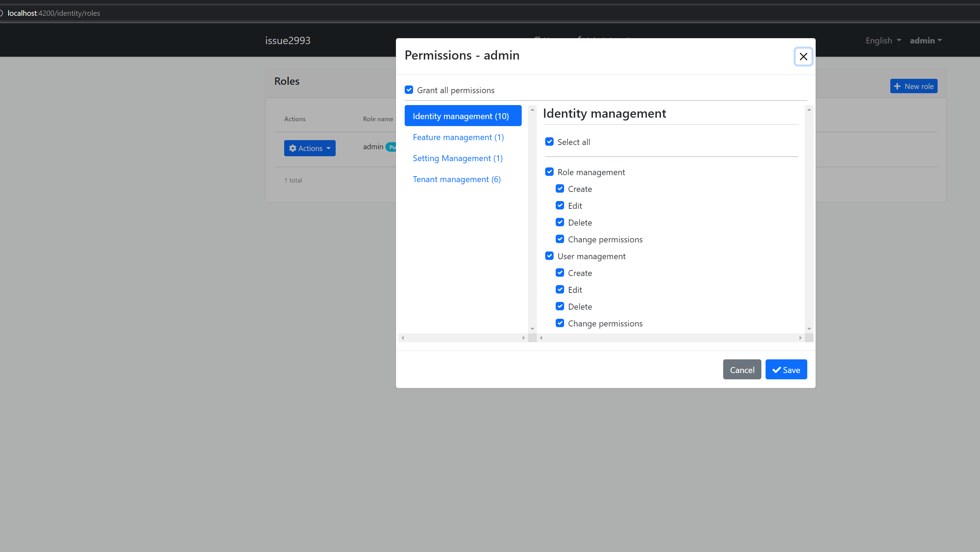Click the gear icon on the Actions button
The height and width of the screenshot is (552, 980).
[x=293, y=148]
